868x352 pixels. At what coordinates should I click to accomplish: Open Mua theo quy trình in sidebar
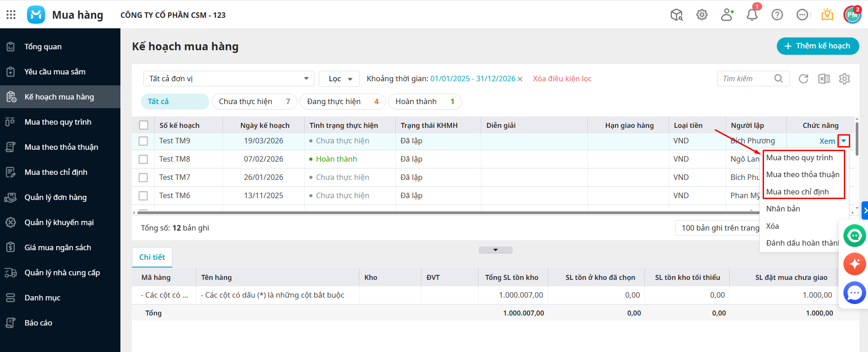tap(60, 122)
